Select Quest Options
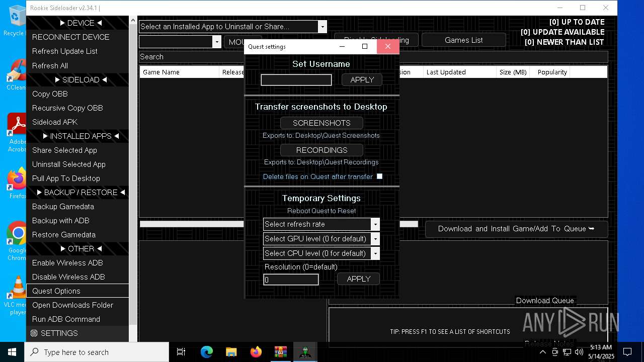The height and width of the screenshot is (362, 644). pyautogui.click(x=77, y=291)
